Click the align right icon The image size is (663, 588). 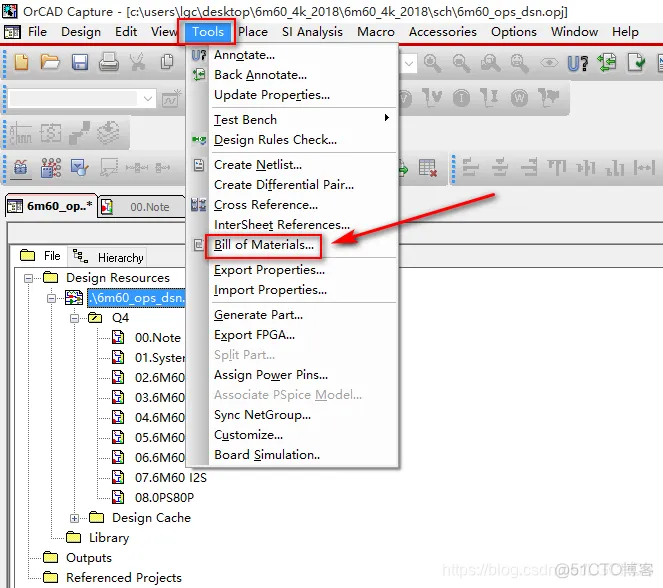pos(529,167)
